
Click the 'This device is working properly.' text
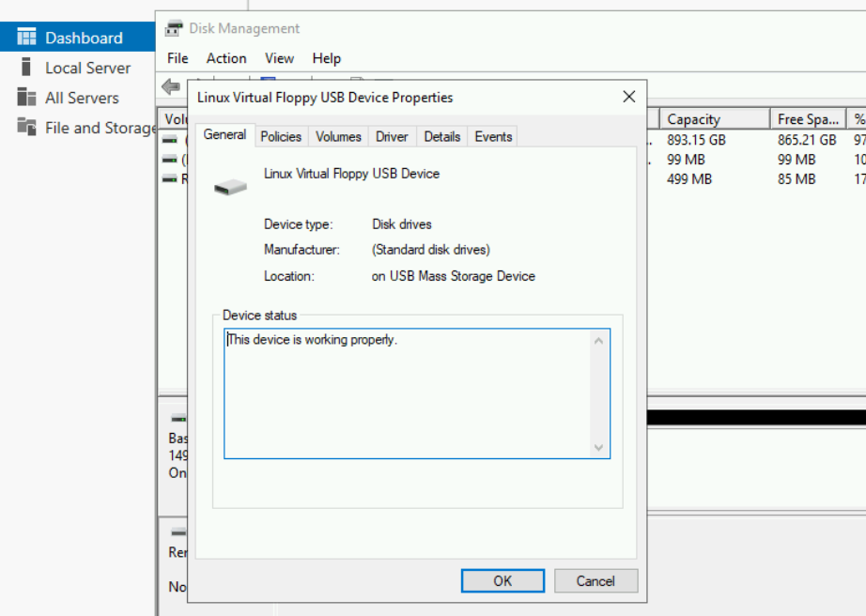pos(312,340)
